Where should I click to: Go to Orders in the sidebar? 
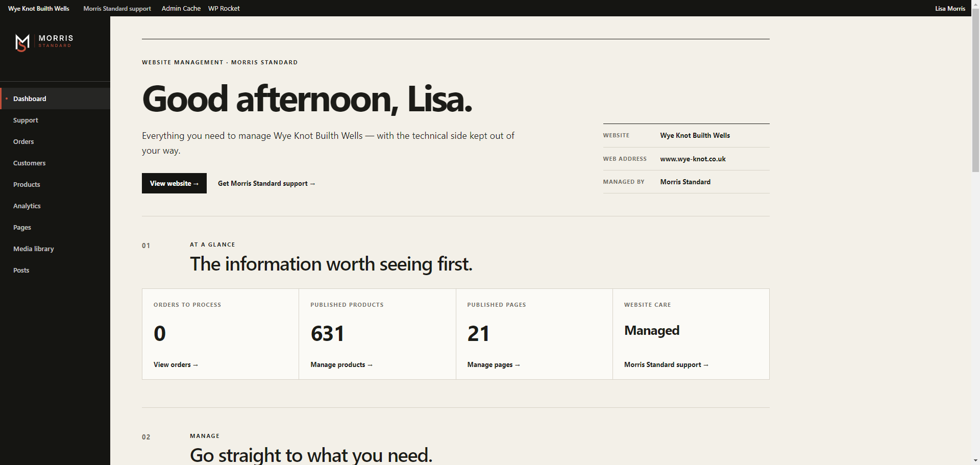tap(55, 141)
